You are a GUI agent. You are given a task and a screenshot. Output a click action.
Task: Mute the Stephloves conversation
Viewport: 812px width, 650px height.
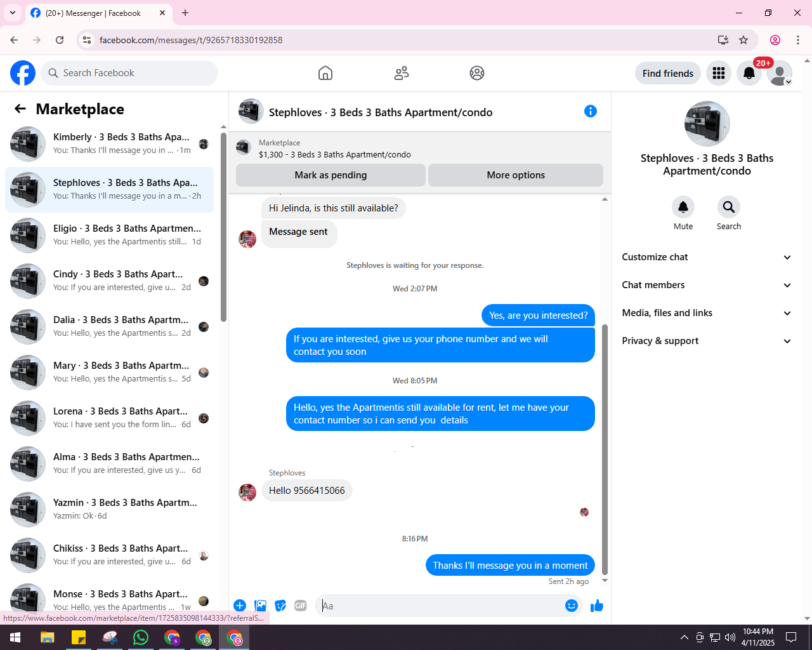[683, 207]
